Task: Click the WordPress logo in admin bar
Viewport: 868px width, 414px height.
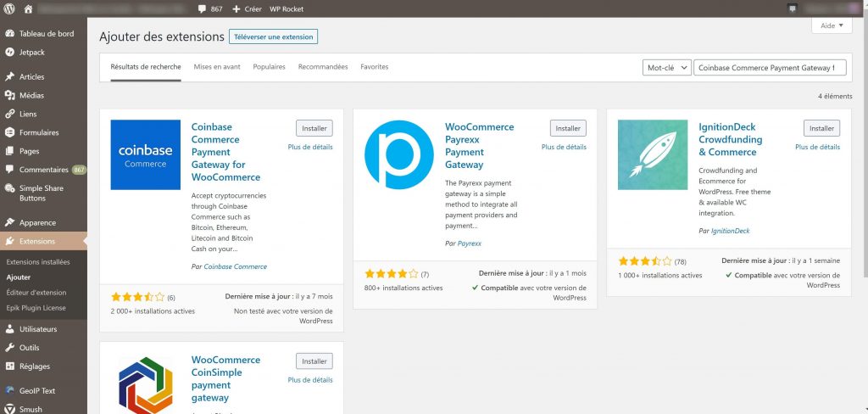Action: pos(10,8)
